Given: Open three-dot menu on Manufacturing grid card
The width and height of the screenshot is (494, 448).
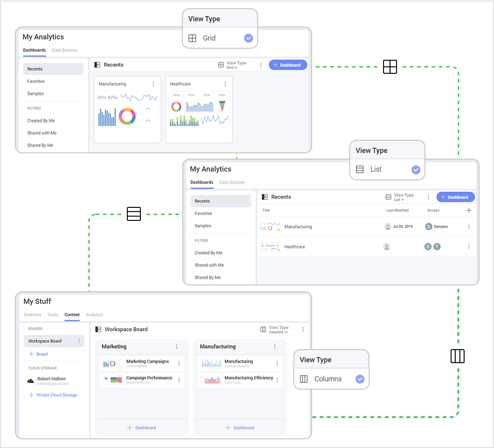Looking at the screenshot, I should point(153,84).
